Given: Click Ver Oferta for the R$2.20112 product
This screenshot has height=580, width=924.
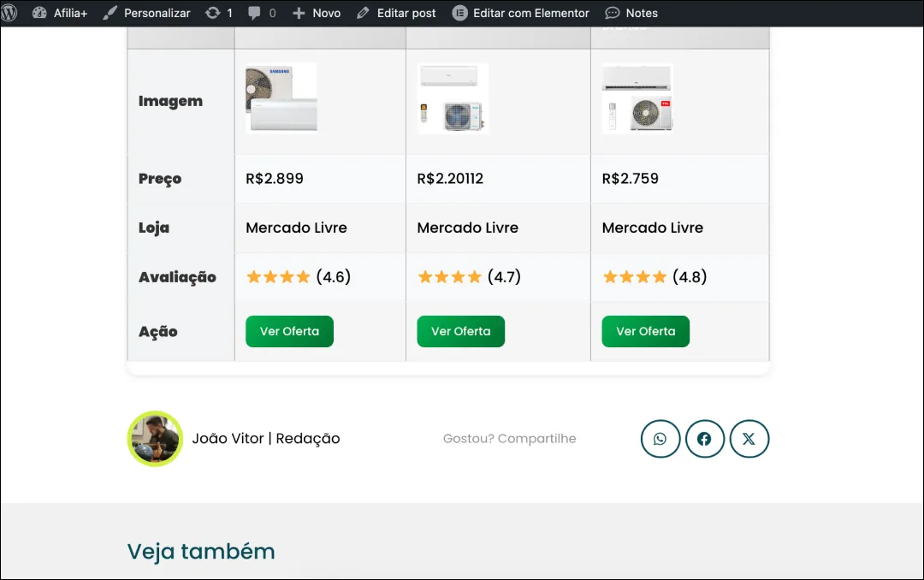Looking at the screenshot, I should point(460,331).
